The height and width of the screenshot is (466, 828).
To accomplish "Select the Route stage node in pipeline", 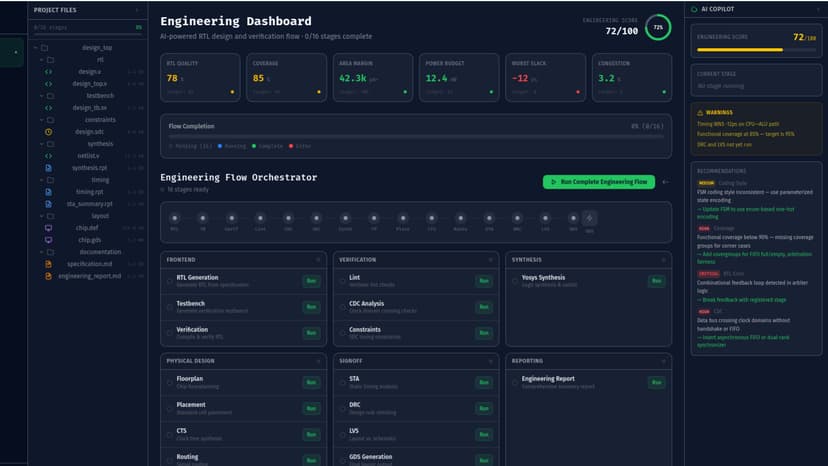I will (x=460, y=218).
